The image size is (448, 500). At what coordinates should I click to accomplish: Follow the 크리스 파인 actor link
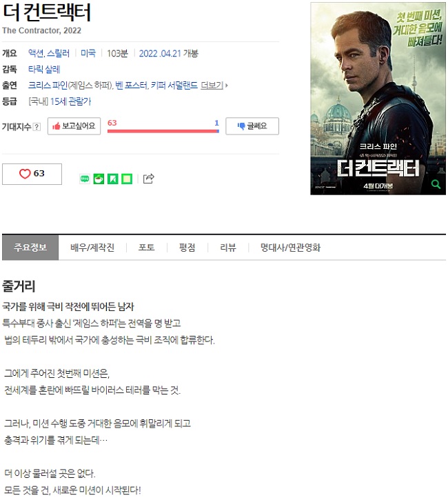48,86
